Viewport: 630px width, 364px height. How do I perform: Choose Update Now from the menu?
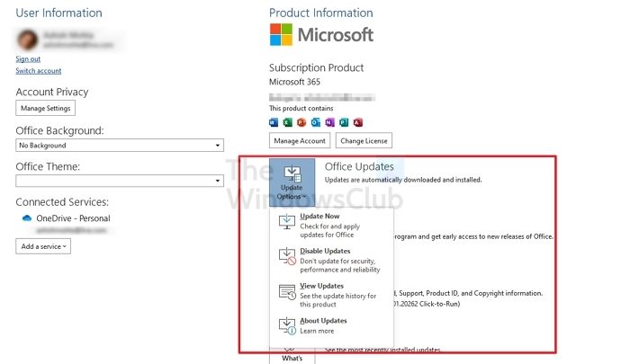(x=331, y=226)
